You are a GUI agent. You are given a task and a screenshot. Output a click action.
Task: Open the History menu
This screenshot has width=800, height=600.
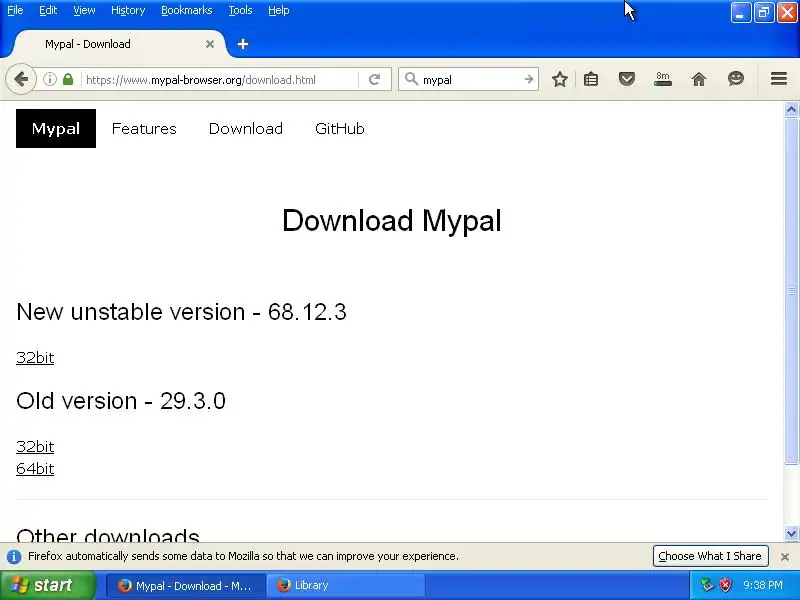tap(128, 10)
